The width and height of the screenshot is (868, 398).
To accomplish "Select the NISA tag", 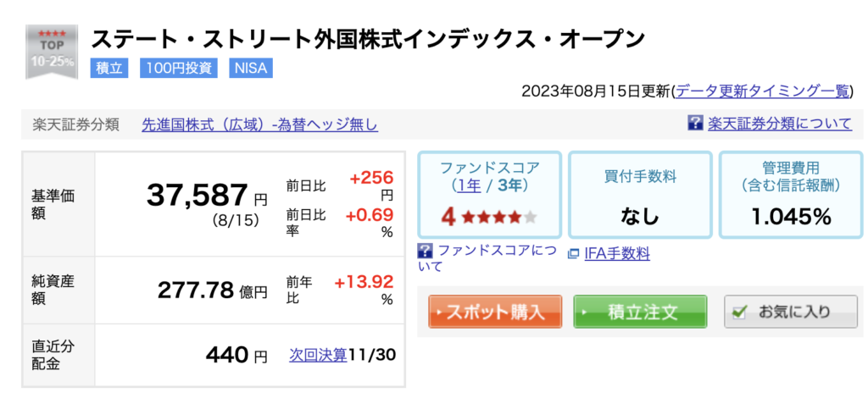I will (251, 69).
